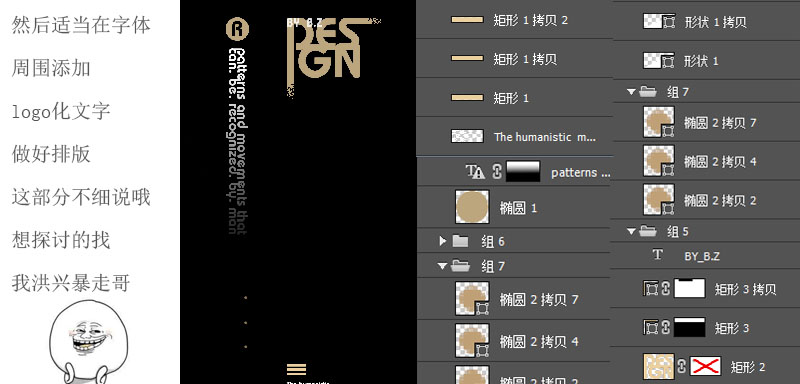Viewport: 800px width, 384px height.
Task: Click the disabled red X mask on 矩形 2
Action: click(x=705, y=366)
